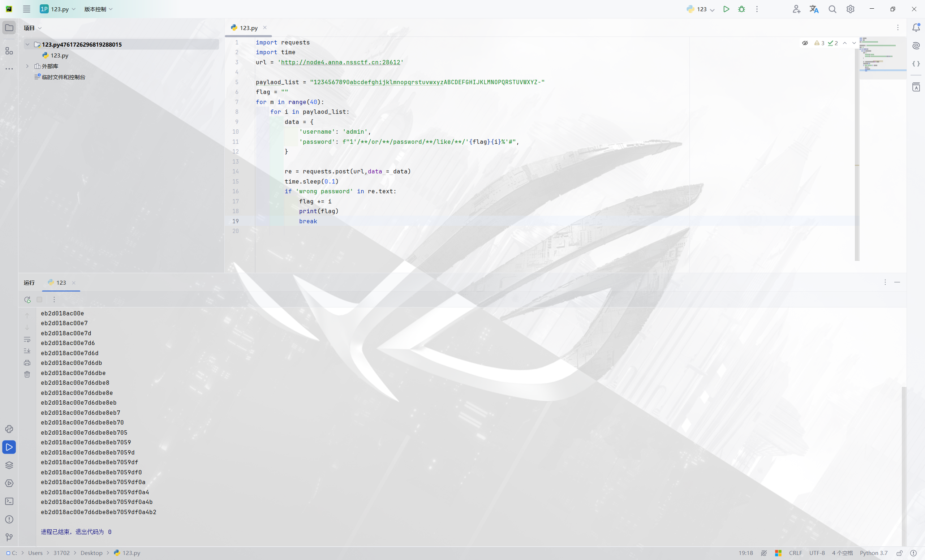Viewport: 925px width, 560px height.
Task: Open the AI assistant spiral icon
Action: (916, 46)
